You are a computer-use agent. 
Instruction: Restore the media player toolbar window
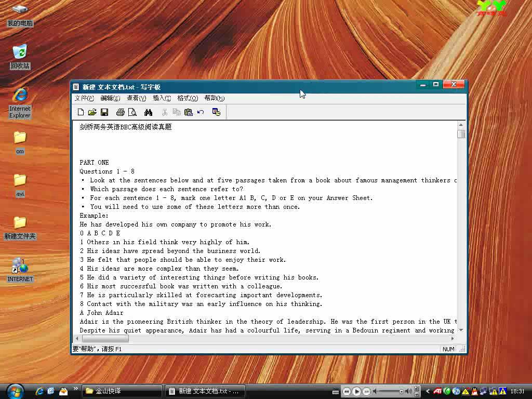417,389
